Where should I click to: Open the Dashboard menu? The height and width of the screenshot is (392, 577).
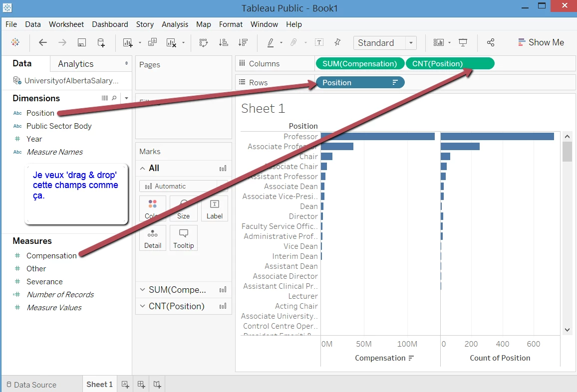click(x=110, y=24)
